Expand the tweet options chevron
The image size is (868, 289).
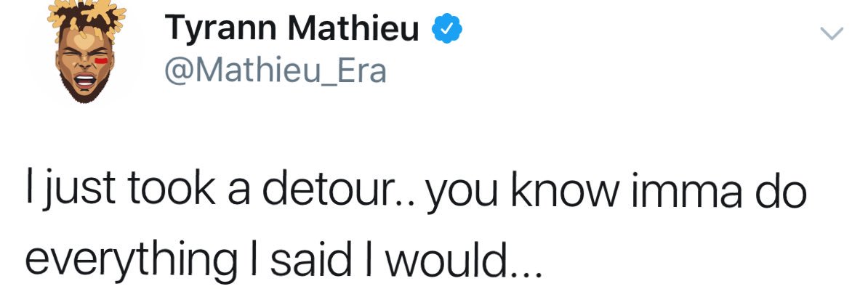(831, 33)
